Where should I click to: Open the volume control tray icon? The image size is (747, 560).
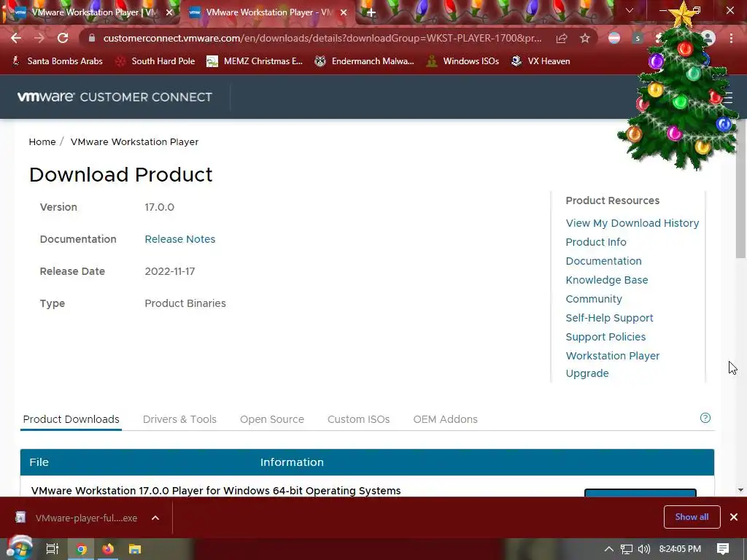pos(643,549)
